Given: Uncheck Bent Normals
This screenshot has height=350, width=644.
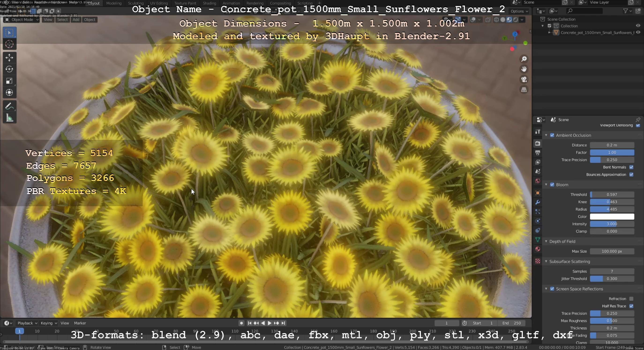Looking at the screenshot, I should tap(631, 167).
